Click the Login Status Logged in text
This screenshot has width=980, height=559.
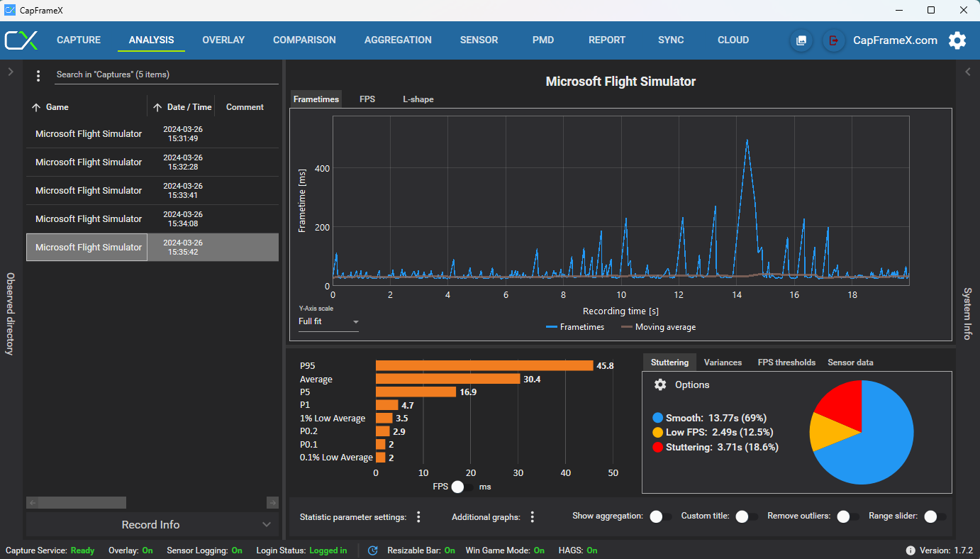pos(301,550)
